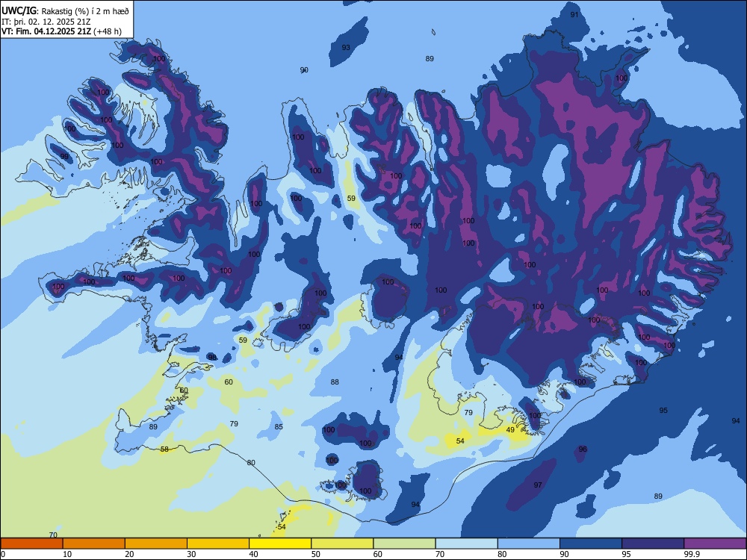
Task: Pick the 95–99.9 dark navy legend swatch
Action: [x=653, y=544]
